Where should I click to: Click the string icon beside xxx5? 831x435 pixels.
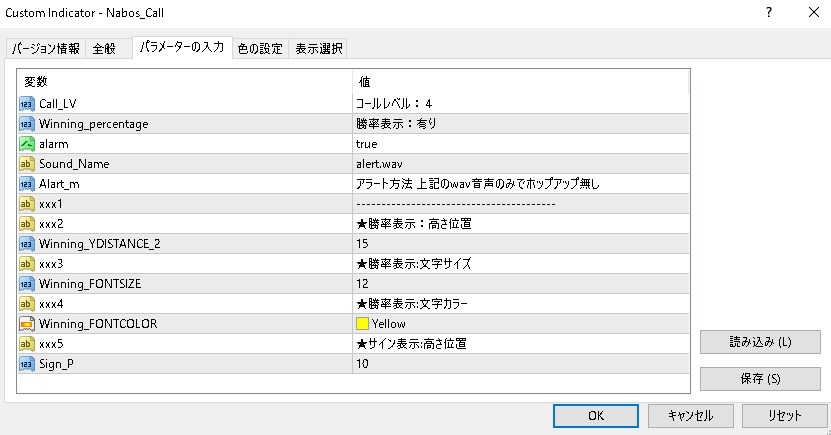point(26,344)
